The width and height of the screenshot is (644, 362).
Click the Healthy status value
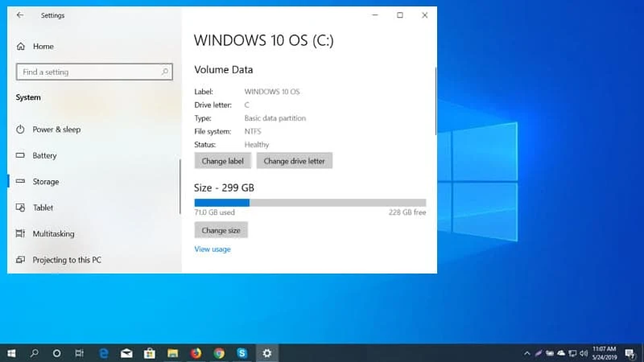[257, 145]
